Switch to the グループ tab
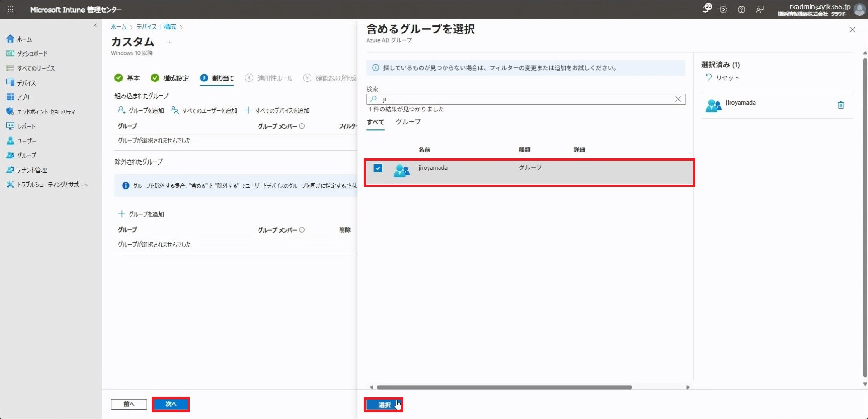The image size is (868, 419). point(408,122)
